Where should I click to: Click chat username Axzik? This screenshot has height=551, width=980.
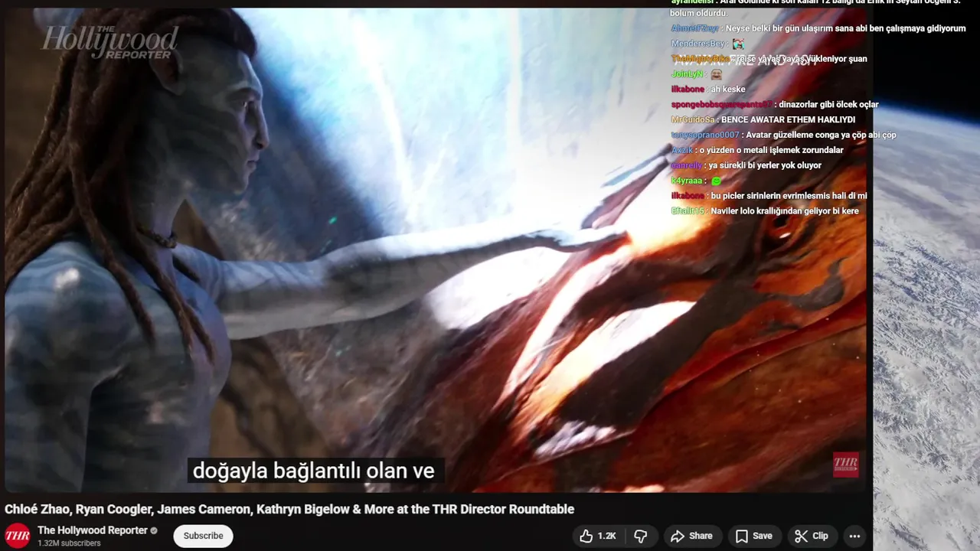click(x=681, y=151)
